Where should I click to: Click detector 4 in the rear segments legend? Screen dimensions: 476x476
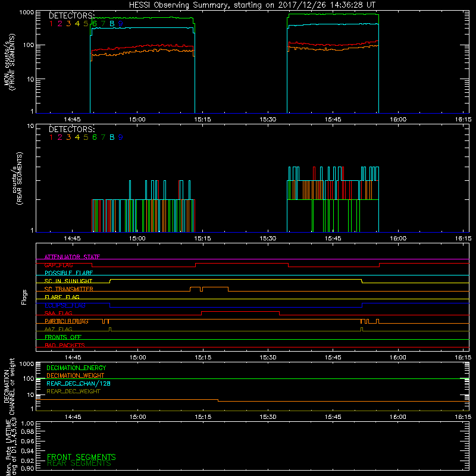pyautogui.click(x=77, y=137)
